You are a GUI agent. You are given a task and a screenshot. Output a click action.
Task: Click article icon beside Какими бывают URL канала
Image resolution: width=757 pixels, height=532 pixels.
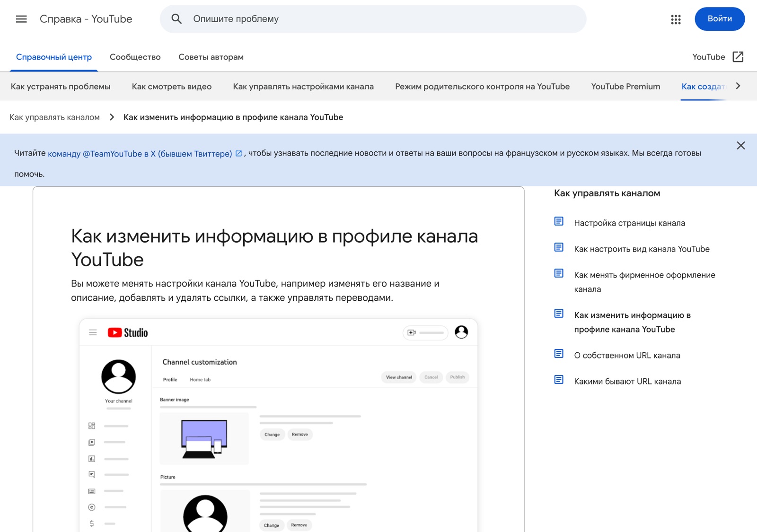pos(559,380)
